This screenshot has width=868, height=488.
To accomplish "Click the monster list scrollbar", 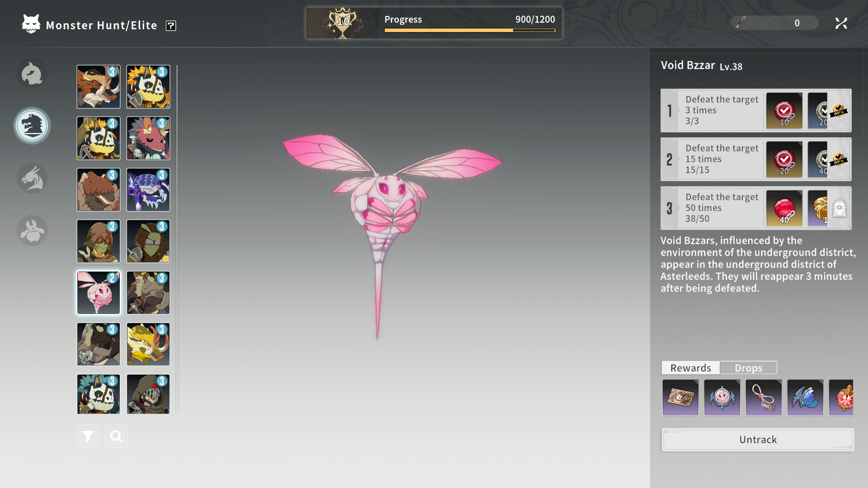I will [x=177, y=239].
